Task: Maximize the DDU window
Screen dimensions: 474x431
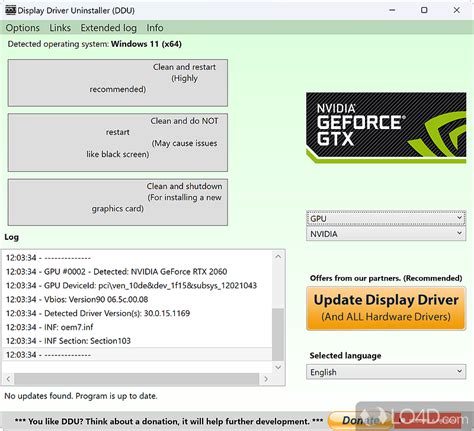Action: click(424, 10)
